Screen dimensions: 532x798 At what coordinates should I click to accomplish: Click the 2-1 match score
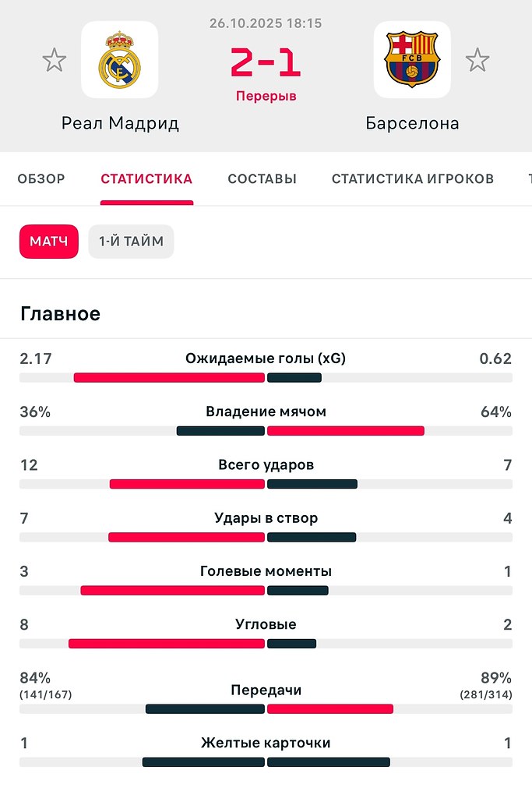tap(266, 64)
